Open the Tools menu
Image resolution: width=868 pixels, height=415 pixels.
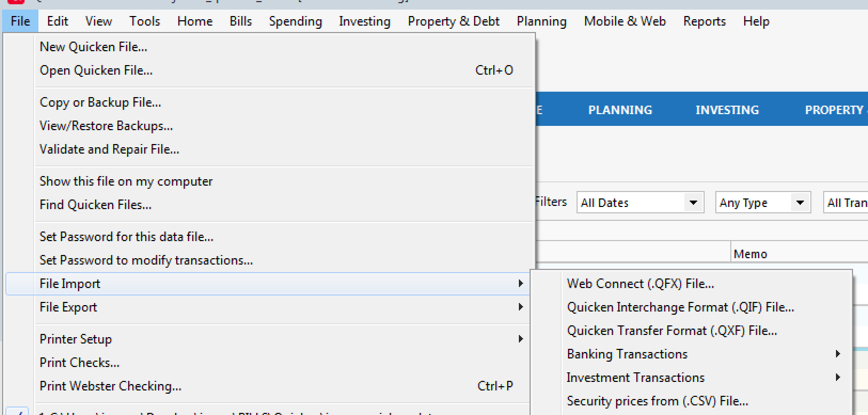coord(144,21)
